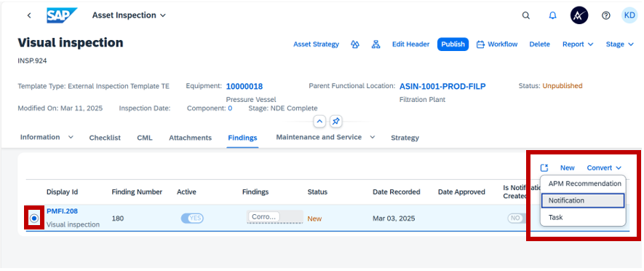The image size is (644, 271).
Task: Click the Unpublished status text
Action: (562, 86)
